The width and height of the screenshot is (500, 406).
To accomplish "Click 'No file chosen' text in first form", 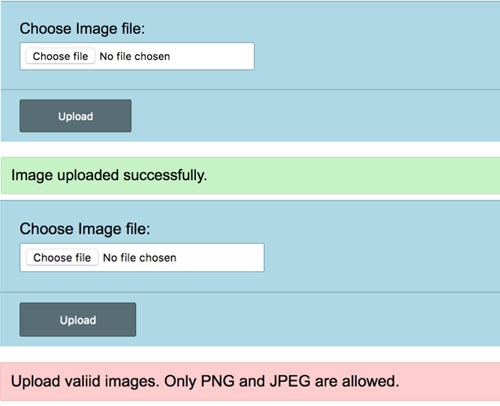I will [135, 56].
